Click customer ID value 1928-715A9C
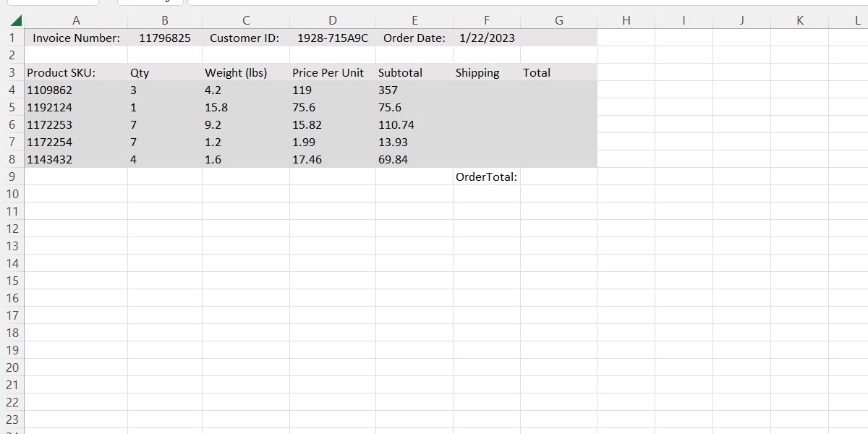The image size is (868, 434). pos(333,38)
